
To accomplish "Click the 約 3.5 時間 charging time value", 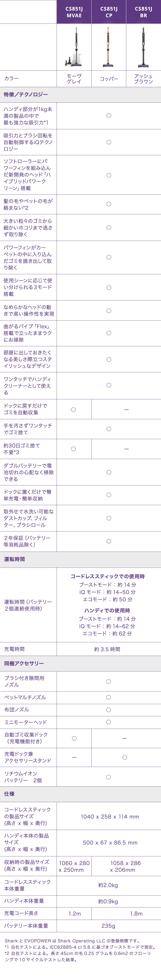I will coord(107,649).
